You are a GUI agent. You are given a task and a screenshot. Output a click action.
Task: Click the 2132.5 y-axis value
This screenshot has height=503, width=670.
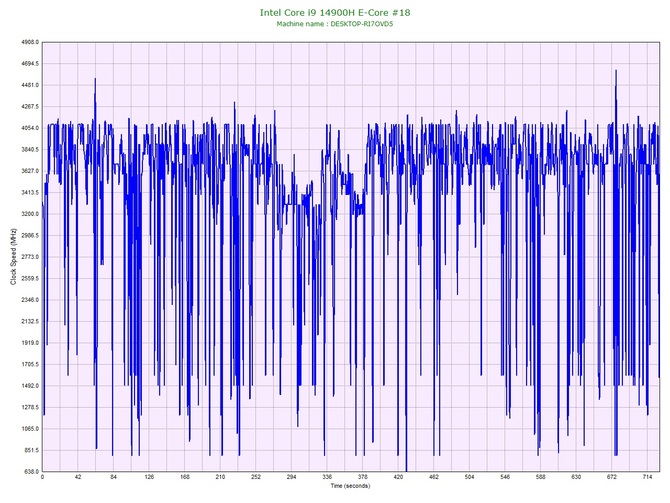tap(30, 321)
